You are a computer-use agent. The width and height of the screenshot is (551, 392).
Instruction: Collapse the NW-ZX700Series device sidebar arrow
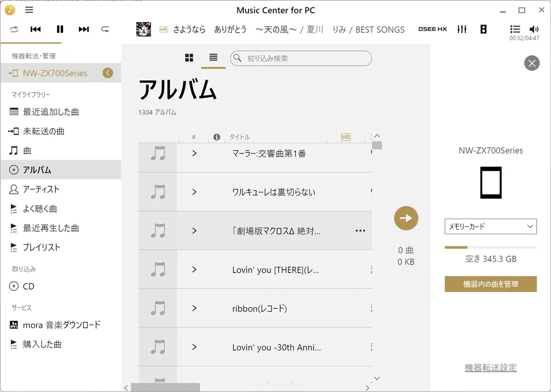108,73
